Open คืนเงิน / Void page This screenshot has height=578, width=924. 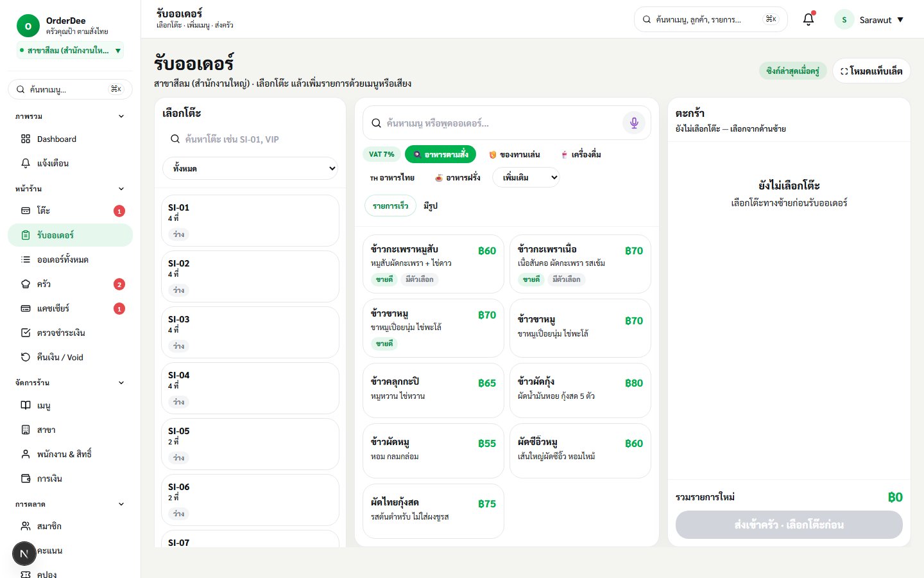pos(70,357)
